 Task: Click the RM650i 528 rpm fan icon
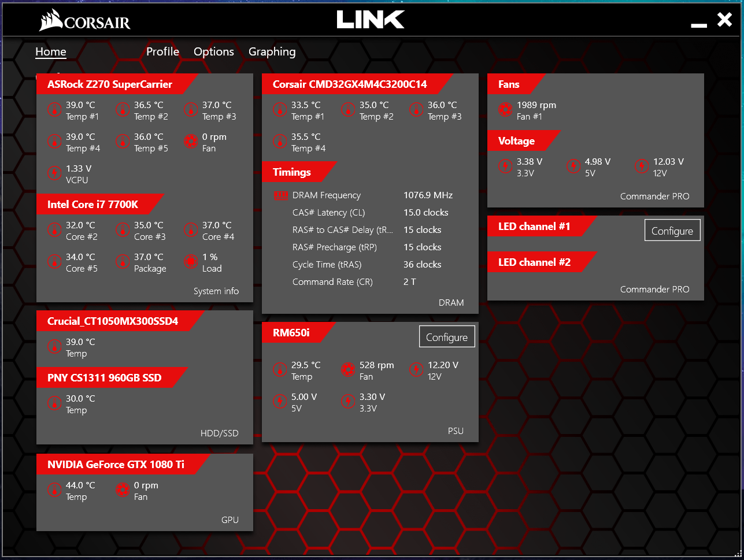(x=348, y=370)
